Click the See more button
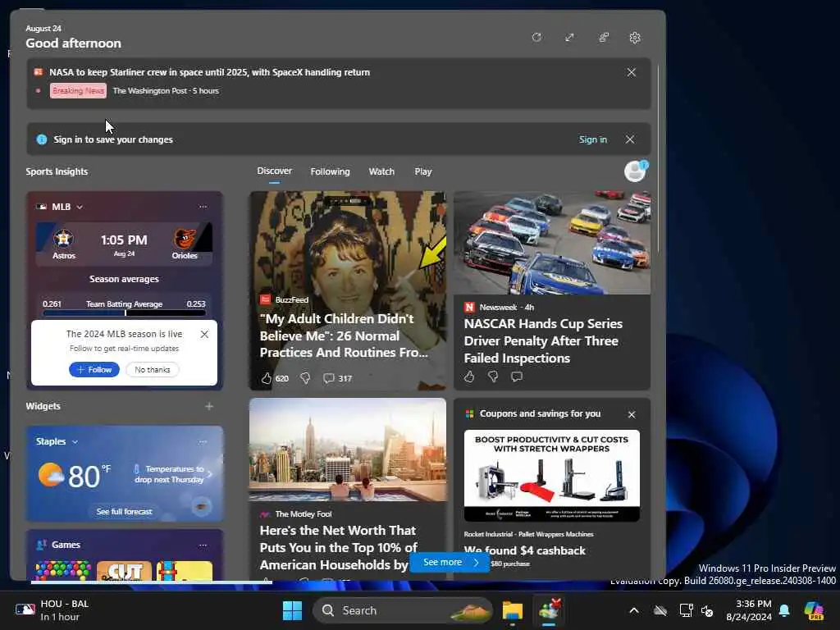840x630 pixels. click(x=450, y=562)
